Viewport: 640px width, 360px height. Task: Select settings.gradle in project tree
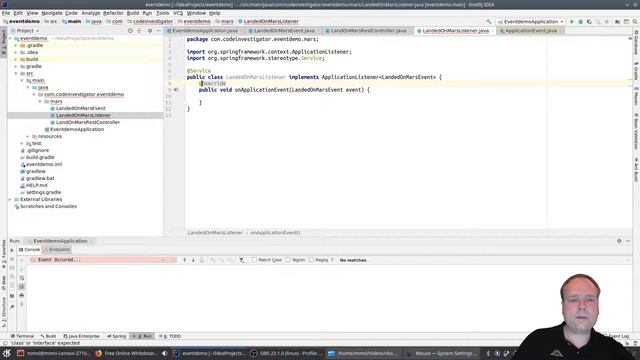pos(43,192)
